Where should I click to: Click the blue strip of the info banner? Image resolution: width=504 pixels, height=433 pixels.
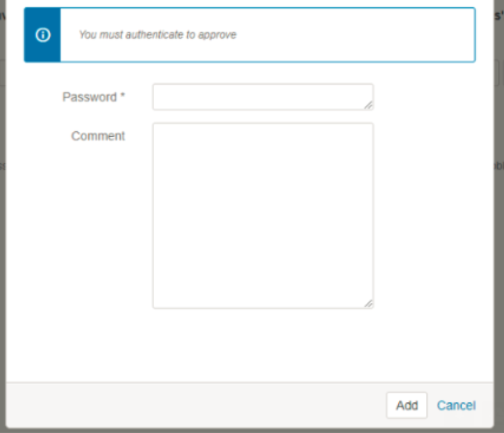click(x=42, y=34)
